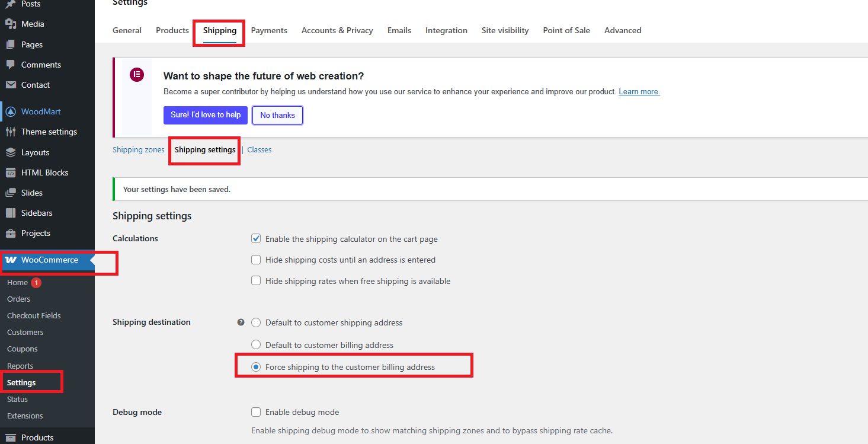Open the Coupons submenu item

(22, 349)
